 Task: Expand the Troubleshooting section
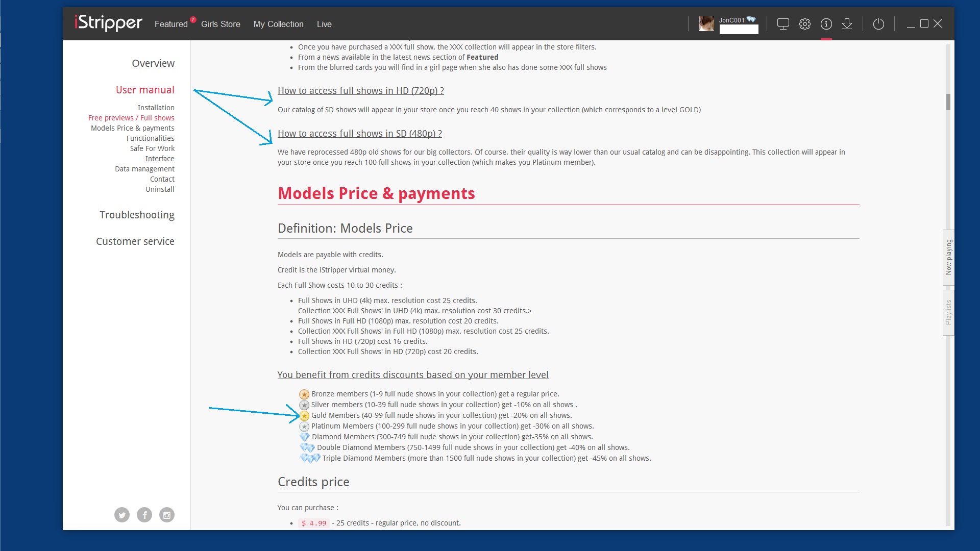[x=137, y=215]
